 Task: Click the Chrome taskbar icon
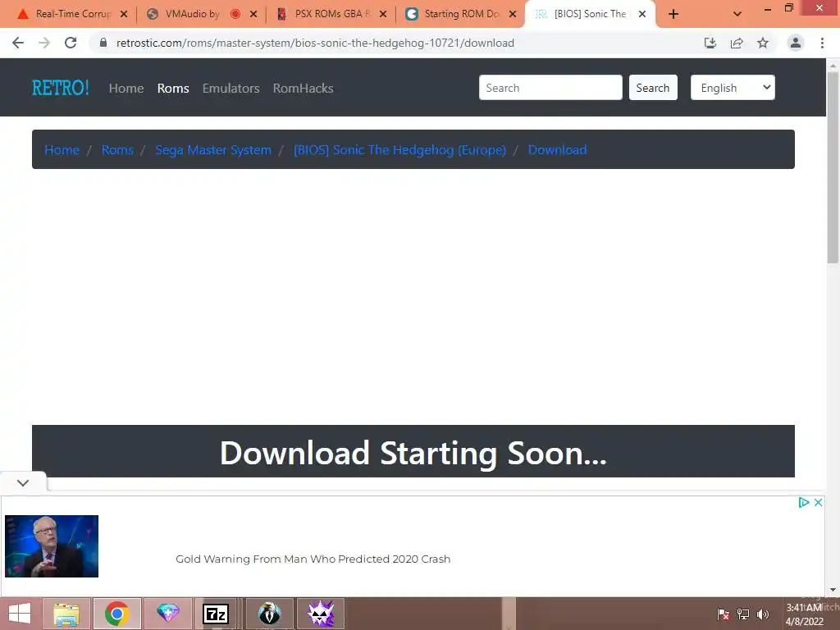pyautogui.click(x=116, y=614)
